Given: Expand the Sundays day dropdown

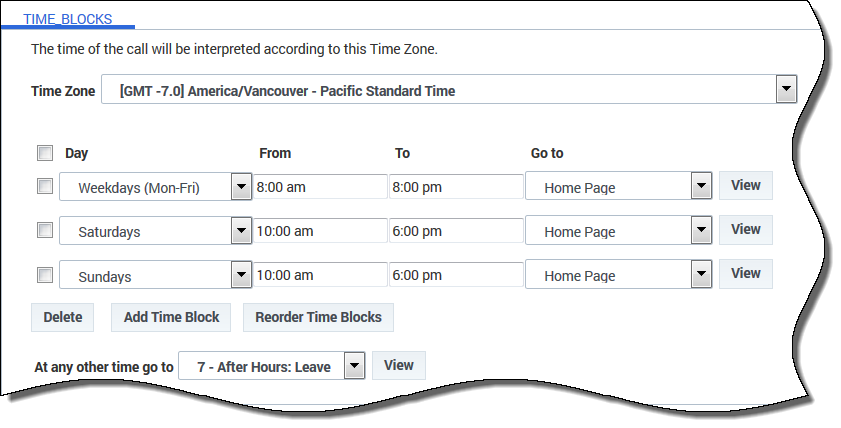Looking at the screenshot, I should coord(241,275).
